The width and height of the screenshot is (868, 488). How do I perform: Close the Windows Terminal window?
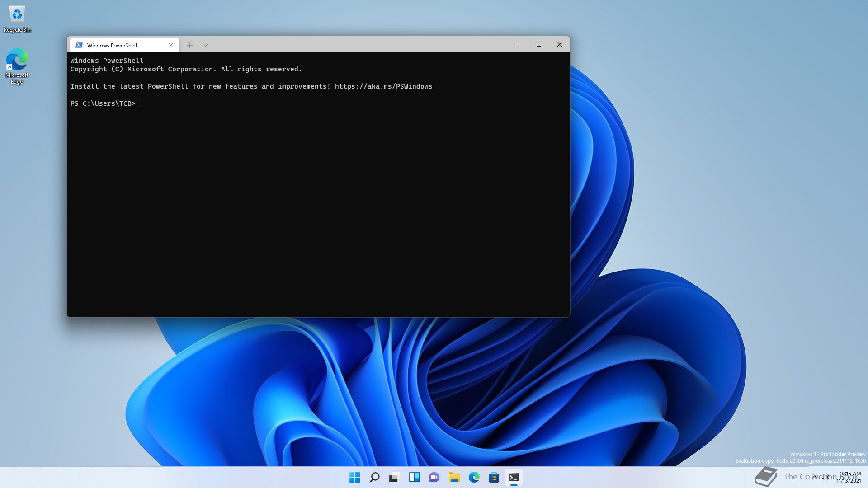click(x=560, y=44)
